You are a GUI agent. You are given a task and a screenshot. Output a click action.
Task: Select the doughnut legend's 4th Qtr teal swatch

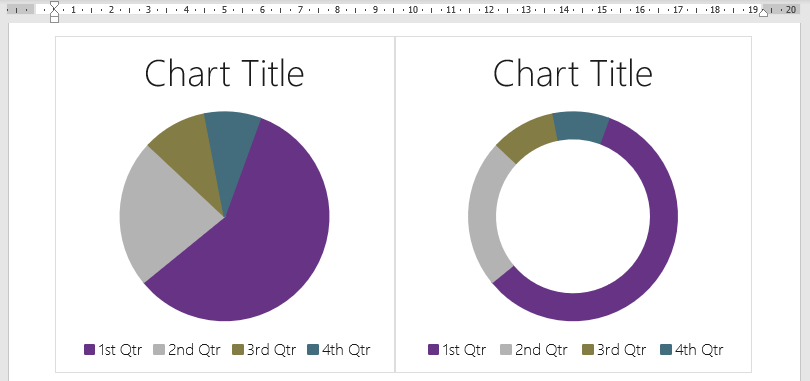[666, 350]
